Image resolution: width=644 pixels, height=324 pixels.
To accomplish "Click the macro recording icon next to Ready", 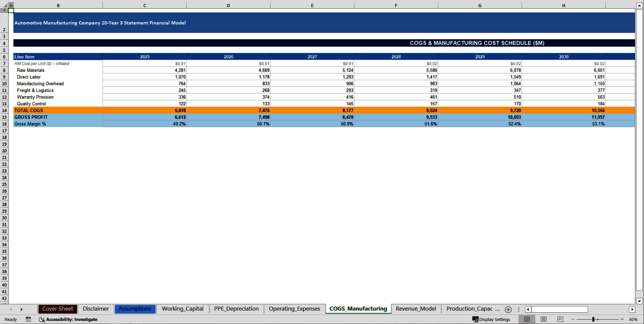I will point(28,319).
